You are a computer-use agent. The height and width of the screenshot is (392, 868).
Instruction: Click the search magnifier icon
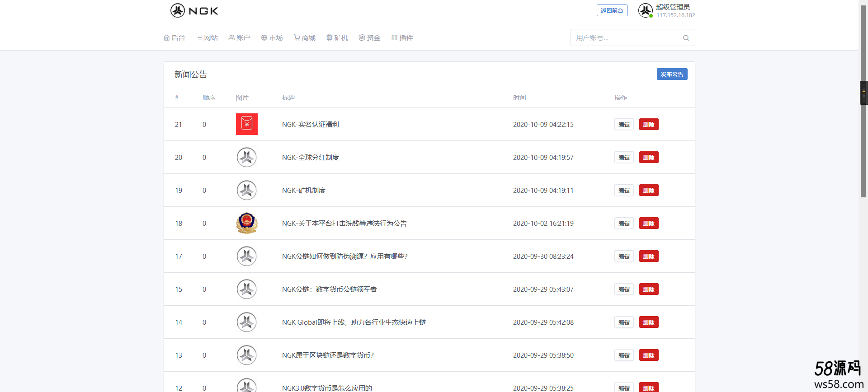pyautogui.click(x=686, y=38)
